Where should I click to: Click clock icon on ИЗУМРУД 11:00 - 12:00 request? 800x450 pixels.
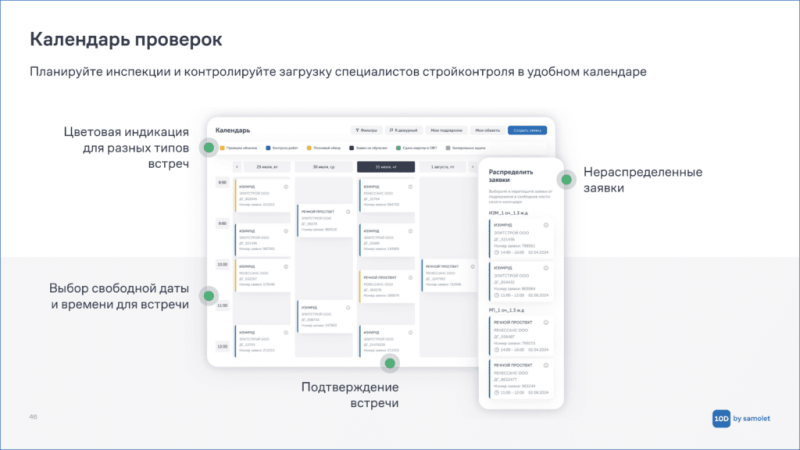[496, 295]
